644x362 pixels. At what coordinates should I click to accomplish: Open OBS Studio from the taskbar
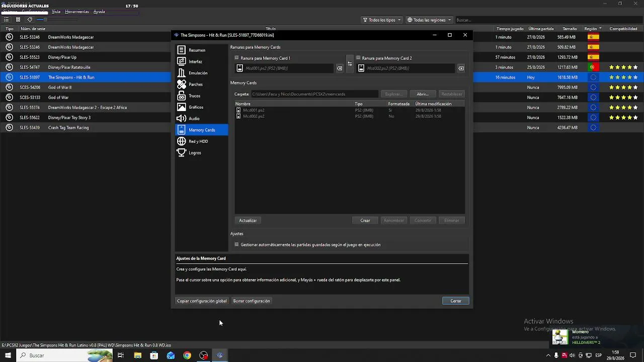pos(204,355)
